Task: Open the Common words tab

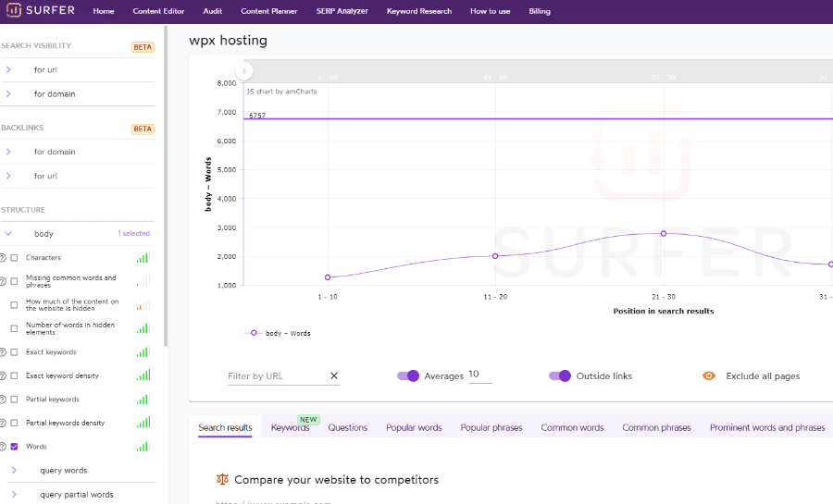Action: click(572, 427)
